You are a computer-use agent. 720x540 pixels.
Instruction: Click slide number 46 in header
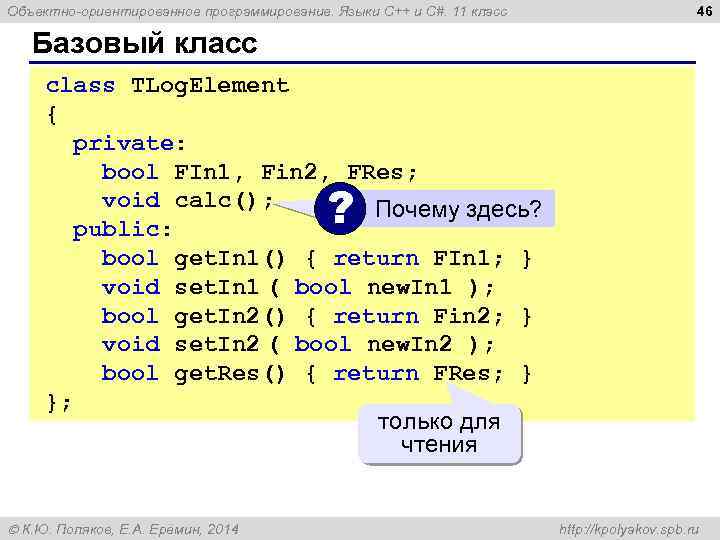click(x=704, y=11)
